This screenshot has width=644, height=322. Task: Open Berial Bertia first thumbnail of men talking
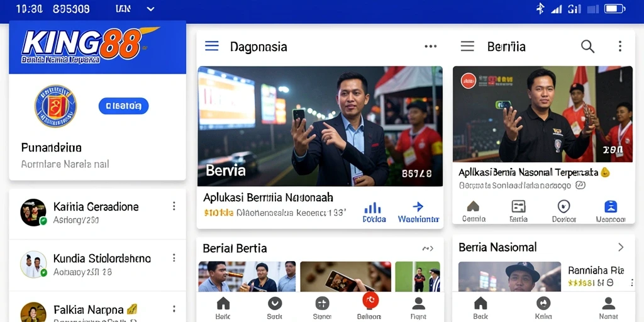tap(247, 277)
